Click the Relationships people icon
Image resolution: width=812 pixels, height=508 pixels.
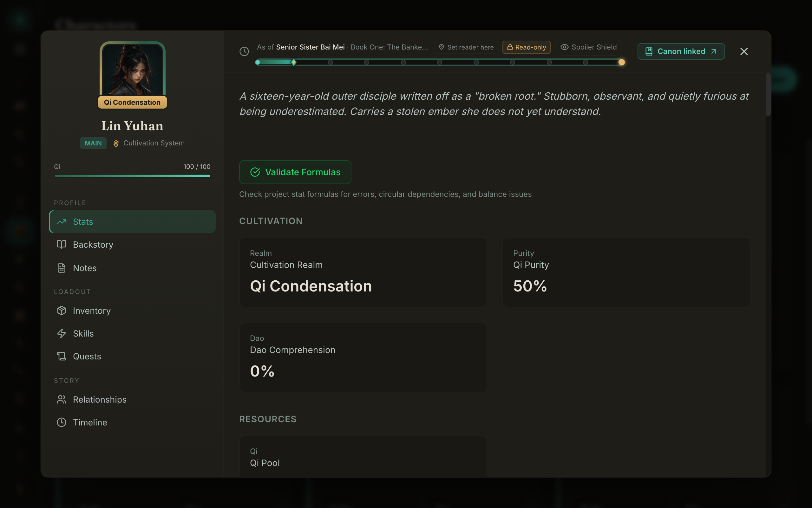point(62,399)
